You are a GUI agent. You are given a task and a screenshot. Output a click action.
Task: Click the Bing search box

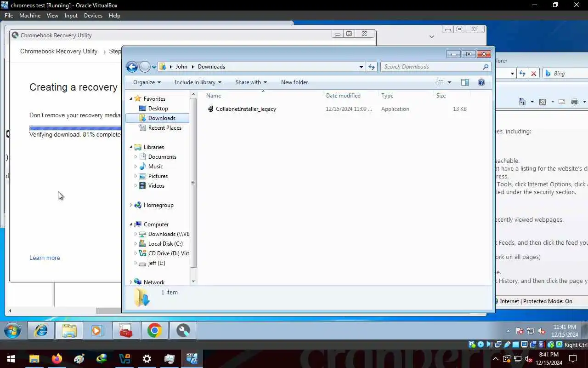point(566,74)
